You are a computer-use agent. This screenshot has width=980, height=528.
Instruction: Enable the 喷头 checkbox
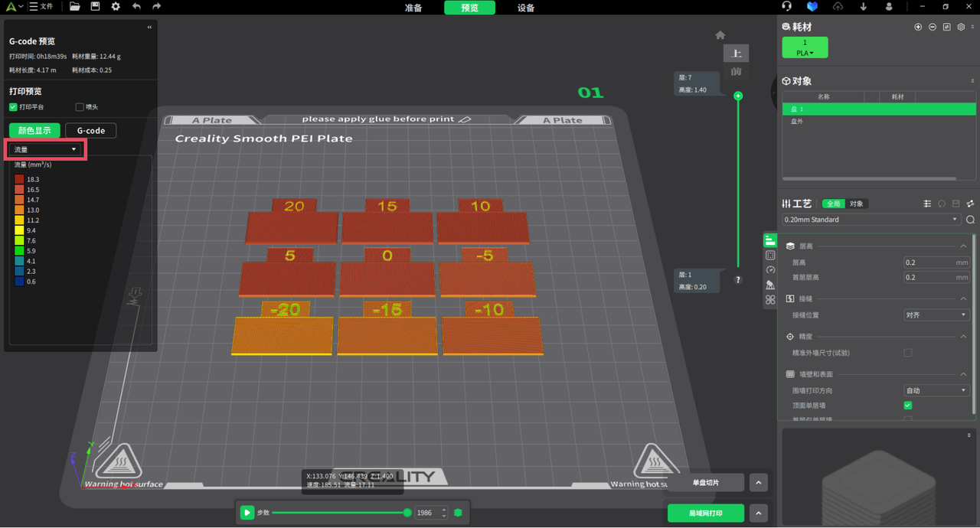[80, 107]
